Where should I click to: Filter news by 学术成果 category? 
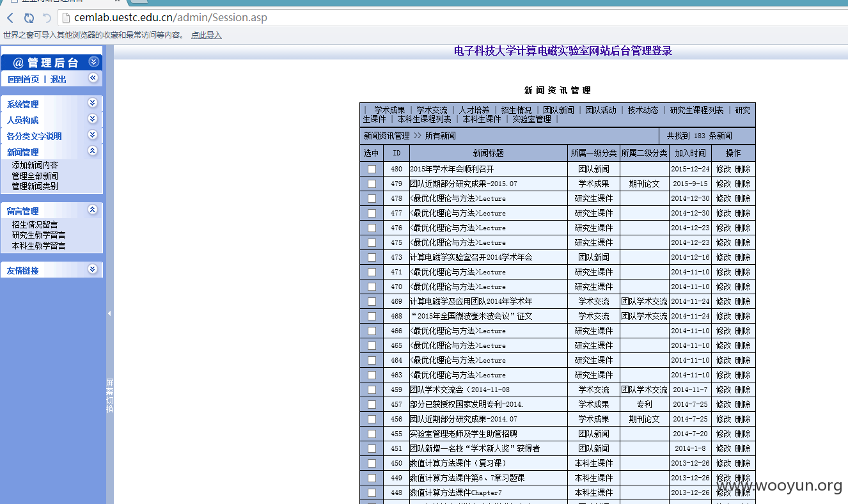(389, 110)
